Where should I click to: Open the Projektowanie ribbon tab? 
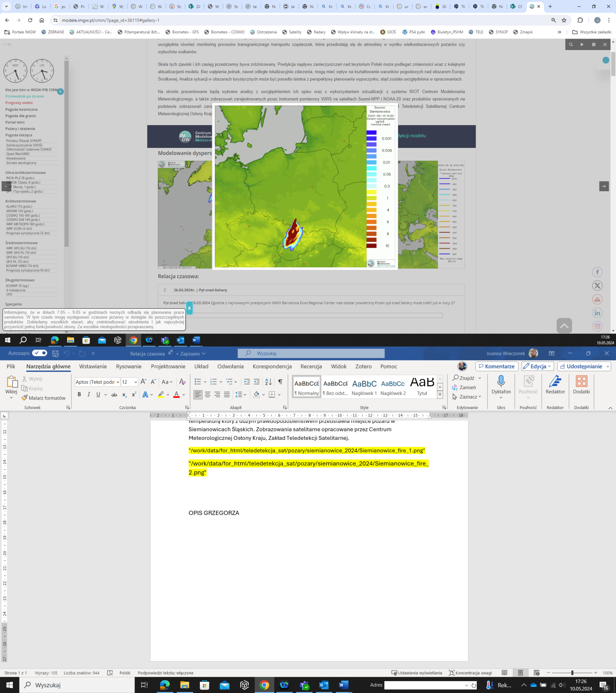click(168, 366)
